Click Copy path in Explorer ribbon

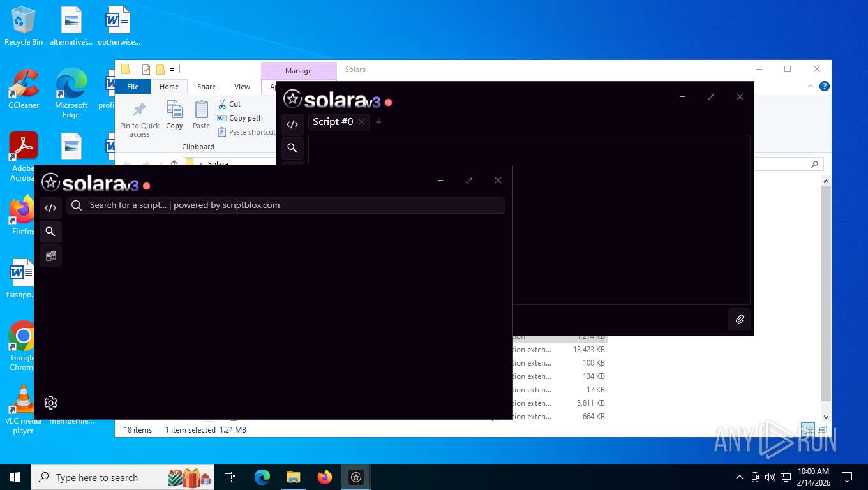(240, 118)
